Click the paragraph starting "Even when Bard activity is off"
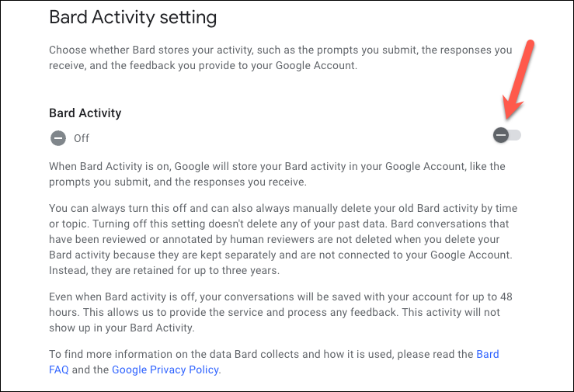574x392 pixels. click(x=280, y=312)
